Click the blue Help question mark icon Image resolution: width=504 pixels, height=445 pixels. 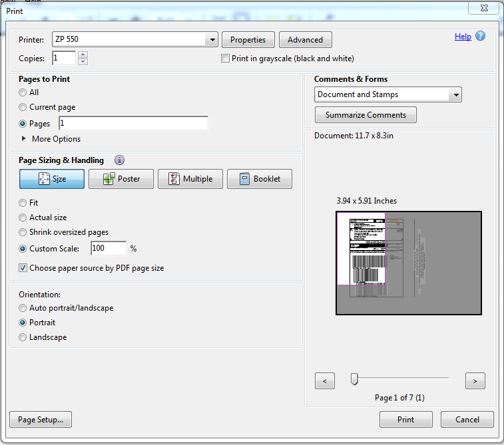point(480,37)
